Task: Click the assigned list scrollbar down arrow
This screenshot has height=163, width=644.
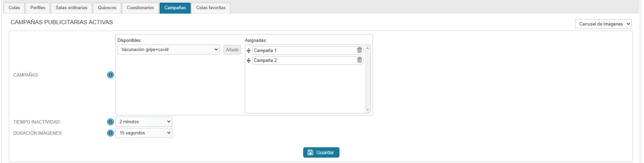Action: (x=367, y=110)
